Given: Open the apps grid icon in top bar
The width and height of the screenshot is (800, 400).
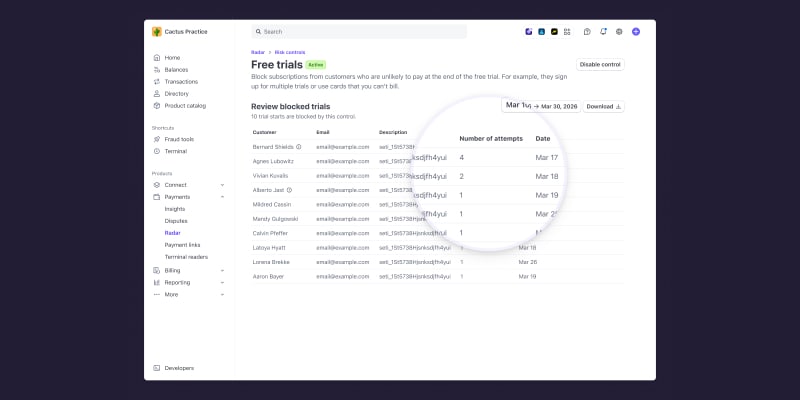Looking at the screenshot, I should tap(567, 32).
